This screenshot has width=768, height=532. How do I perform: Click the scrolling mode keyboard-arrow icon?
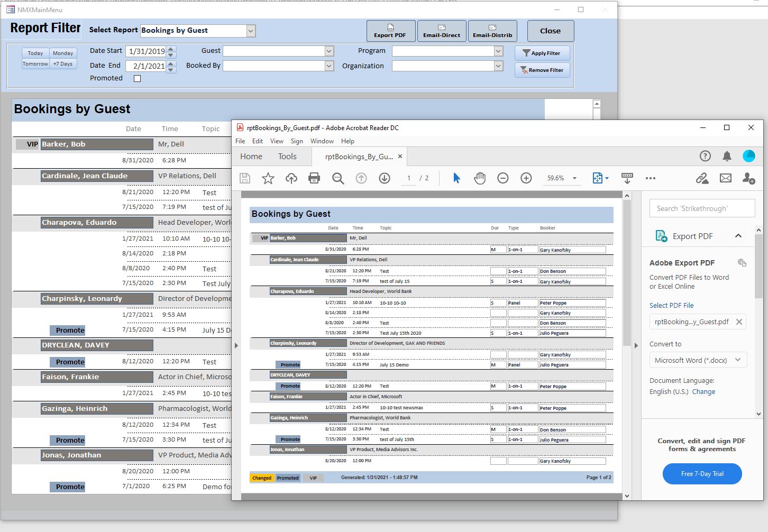627,178
